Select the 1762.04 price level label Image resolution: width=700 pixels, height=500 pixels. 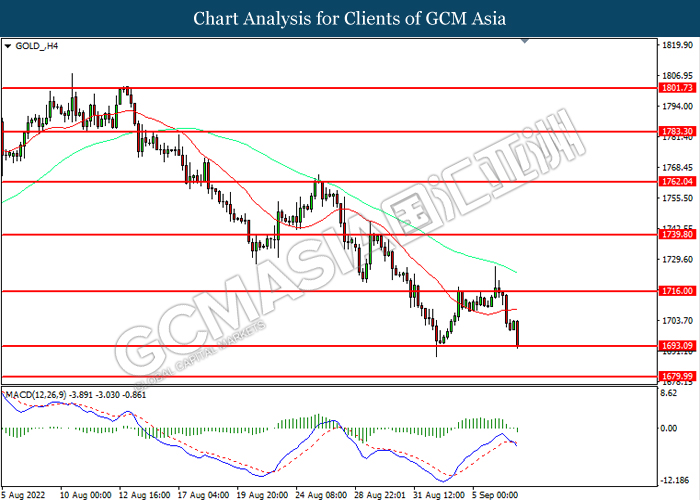[678, 182]
